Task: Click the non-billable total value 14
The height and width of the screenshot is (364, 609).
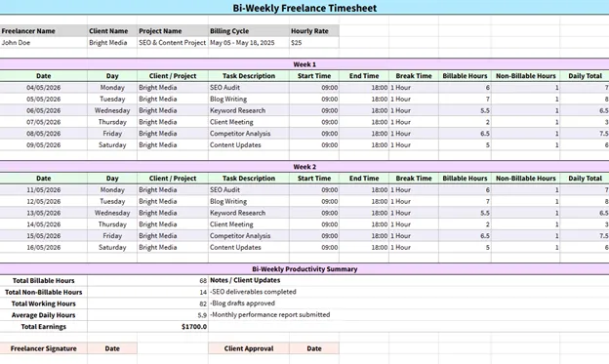Action: pos(147,292)
